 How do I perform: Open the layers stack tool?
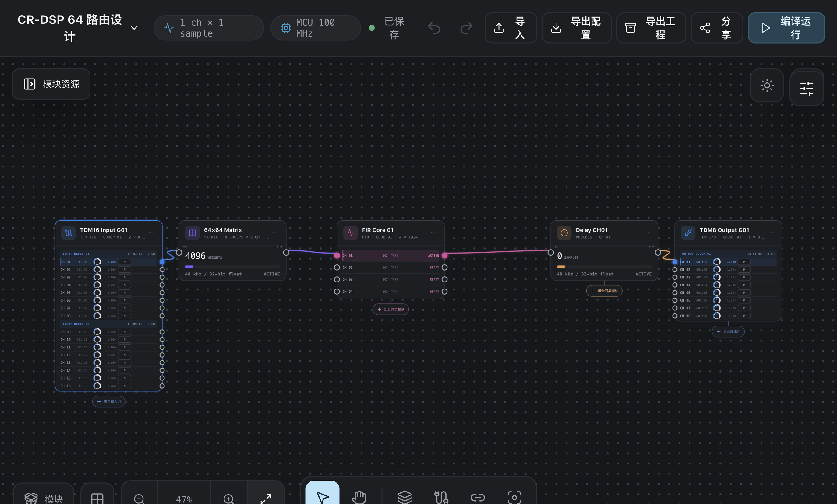[404, 497]
